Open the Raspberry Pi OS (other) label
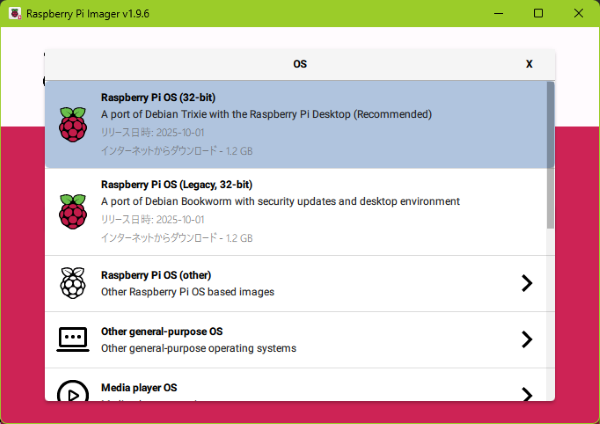This screenshot has height=424, width=600. [x=155, y=275]
